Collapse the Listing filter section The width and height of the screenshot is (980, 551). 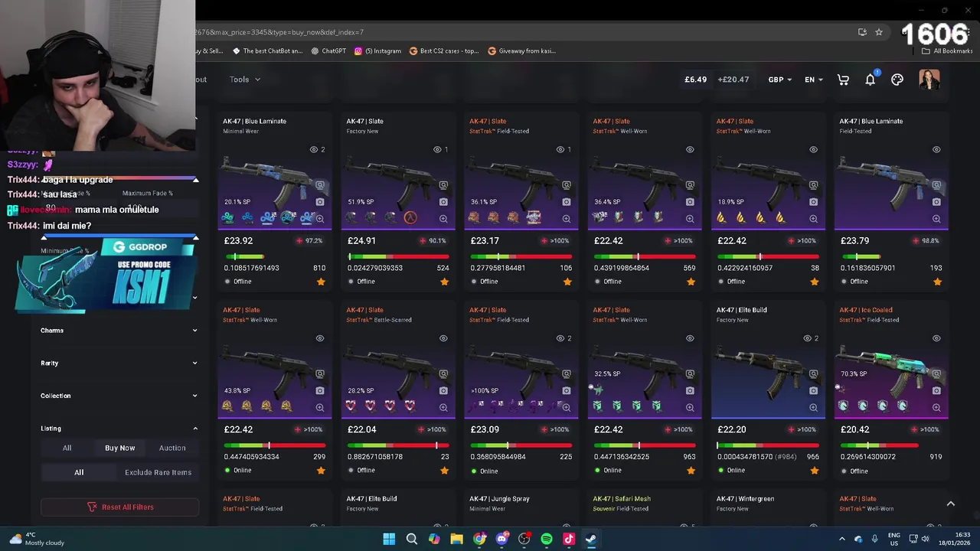(119, 429)
